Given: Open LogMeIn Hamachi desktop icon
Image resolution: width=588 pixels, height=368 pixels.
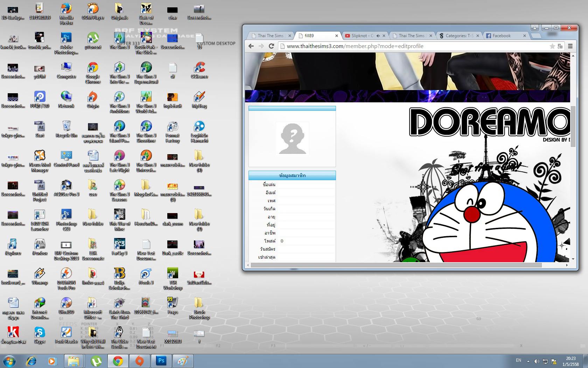Looking at the screenshot, I should [x=199, y=132].
